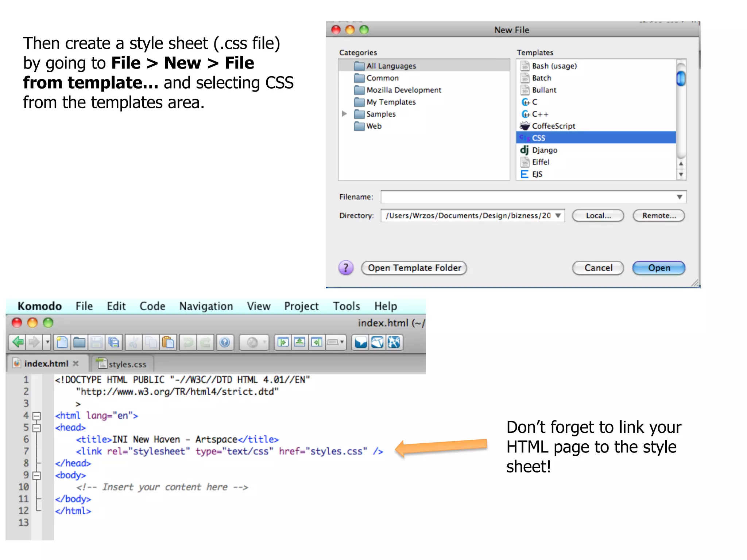Select the All Languages category folder
Viewport: 747px width, 560px height.
point(424,66)
